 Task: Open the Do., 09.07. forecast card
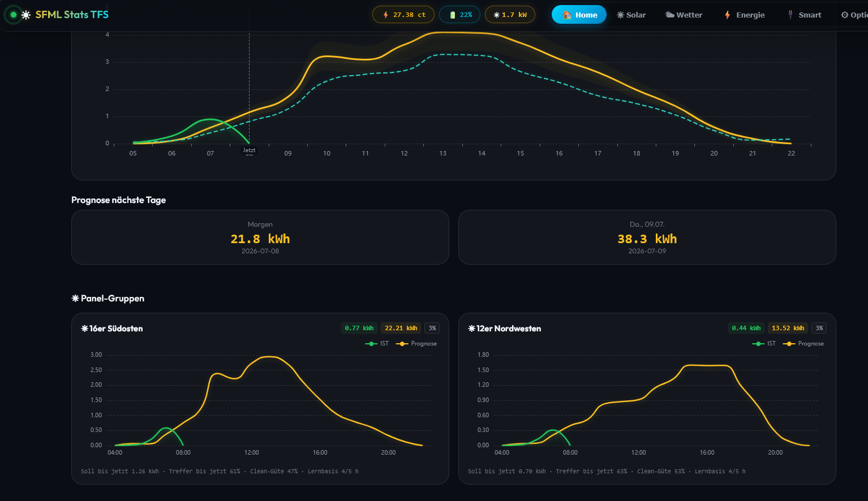click(x=647, y=237)
